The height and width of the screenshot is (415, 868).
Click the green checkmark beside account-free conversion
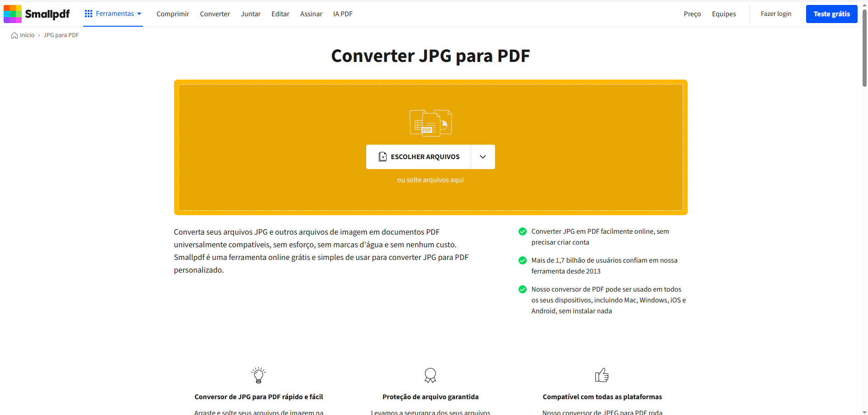(523, 231)
